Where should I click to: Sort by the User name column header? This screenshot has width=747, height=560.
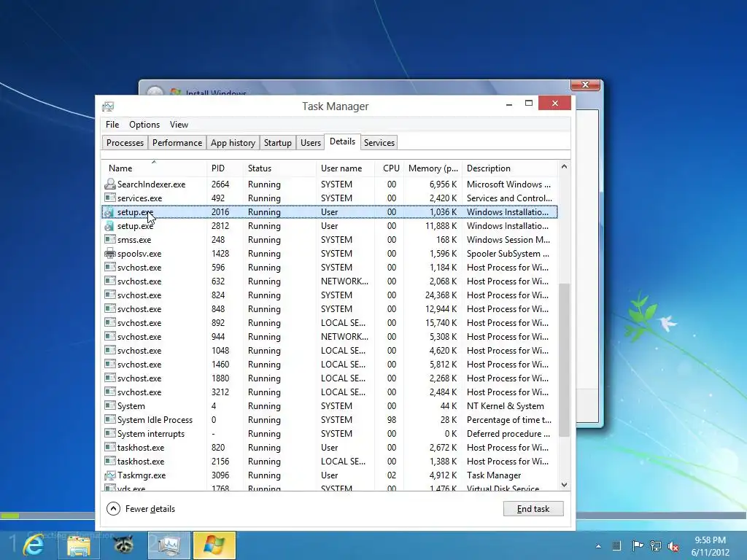tap(345, 168)
